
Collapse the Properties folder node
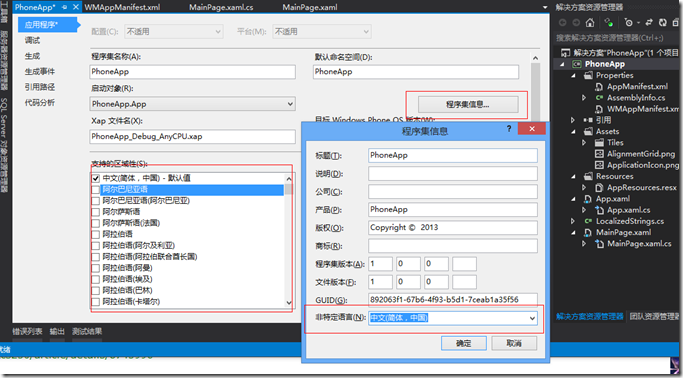(x=573, y=76)
